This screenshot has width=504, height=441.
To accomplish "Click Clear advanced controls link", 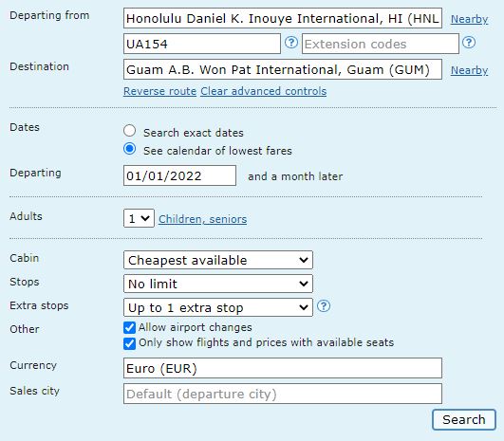I will pyautogui.click(x=264, y=91).
